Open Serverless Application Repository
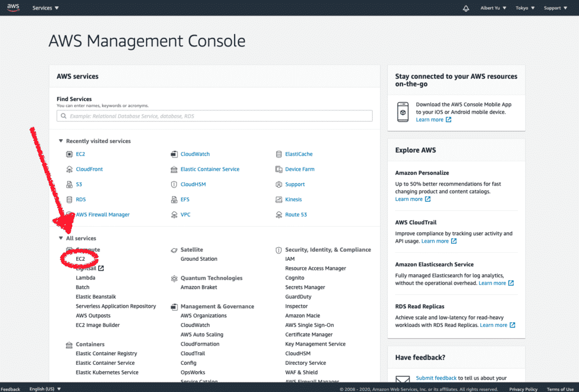 coord(115,306)
